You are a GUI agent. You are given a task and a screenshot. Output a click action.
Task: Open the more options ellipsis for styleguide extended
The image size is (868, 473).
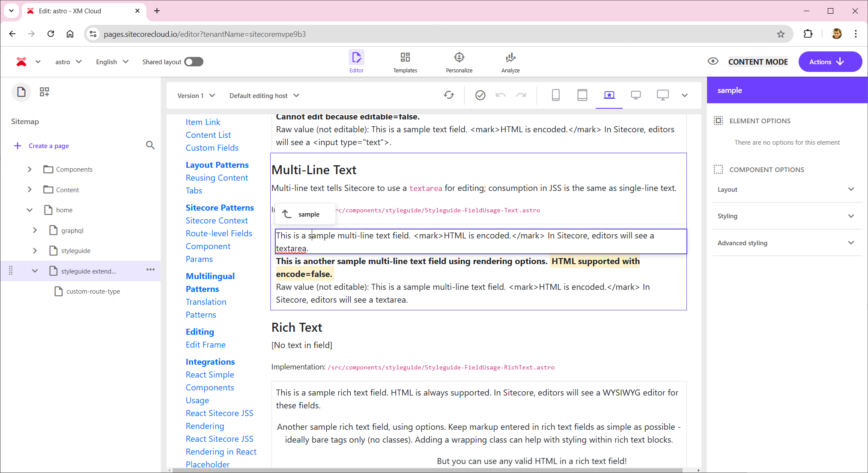coord(150,270)
